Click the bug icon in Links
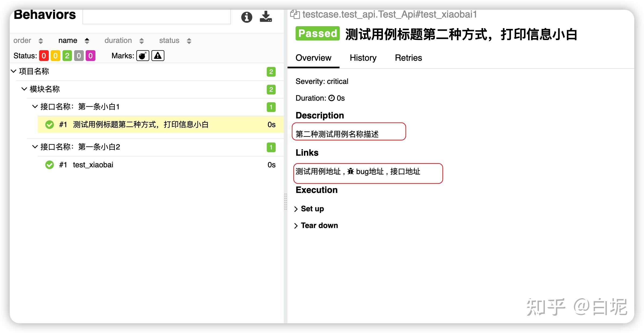 coord(351,171)
